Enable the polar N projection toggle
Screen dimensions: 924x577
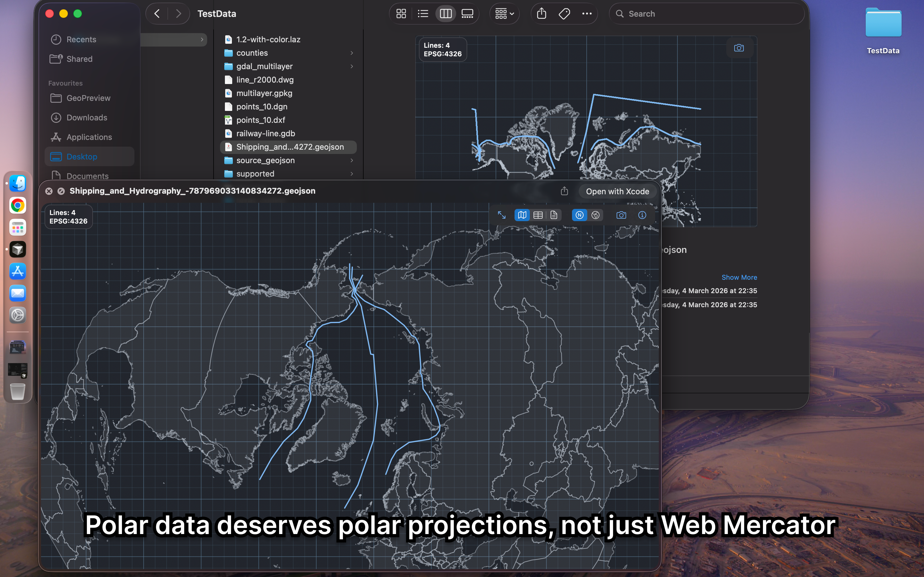click(579, 215)
